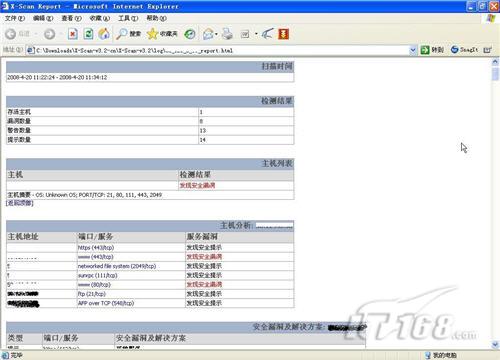
Task: Click the vertical scrollbar down arrow
Action: 495,344
